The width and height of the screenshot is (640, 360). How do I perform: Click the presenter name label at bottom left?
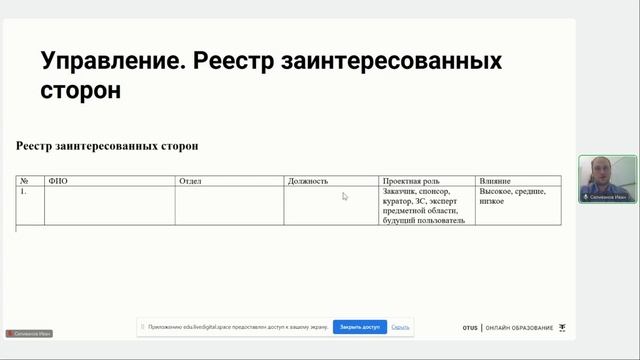click(29, 333)
